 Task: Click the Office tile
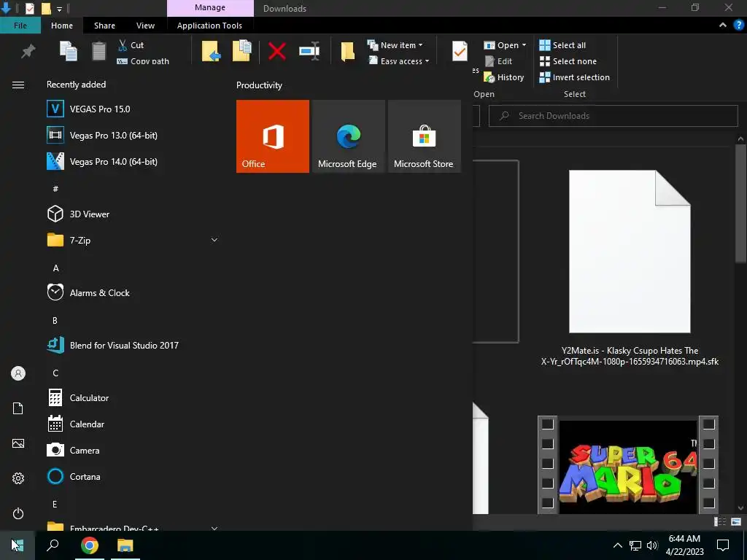tap(273, 136)
